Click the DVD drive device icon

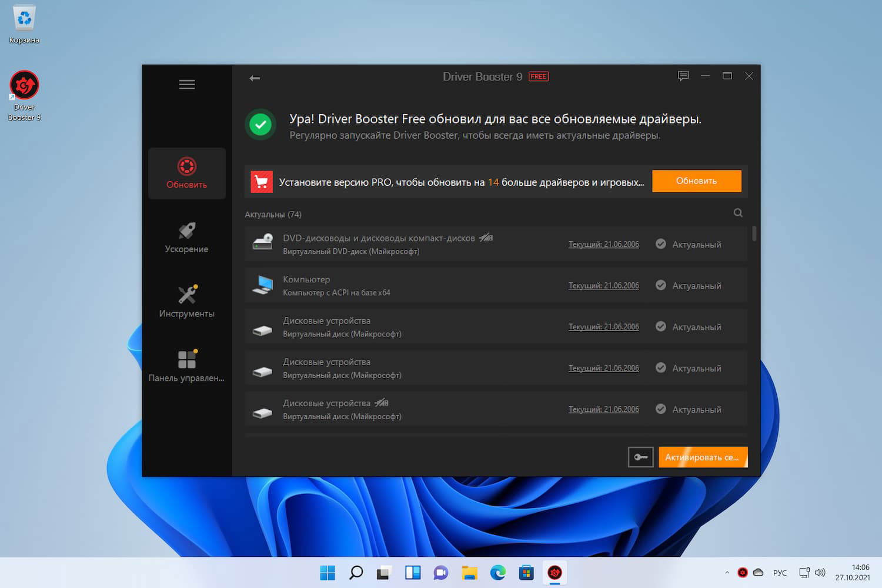(262, 243)
